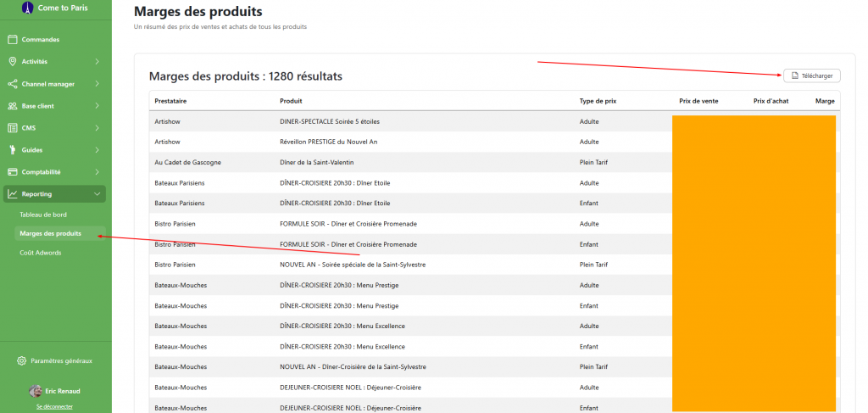Click the Paramètres généraux gear icon
The image size is (868, 413).
[22, 360]
